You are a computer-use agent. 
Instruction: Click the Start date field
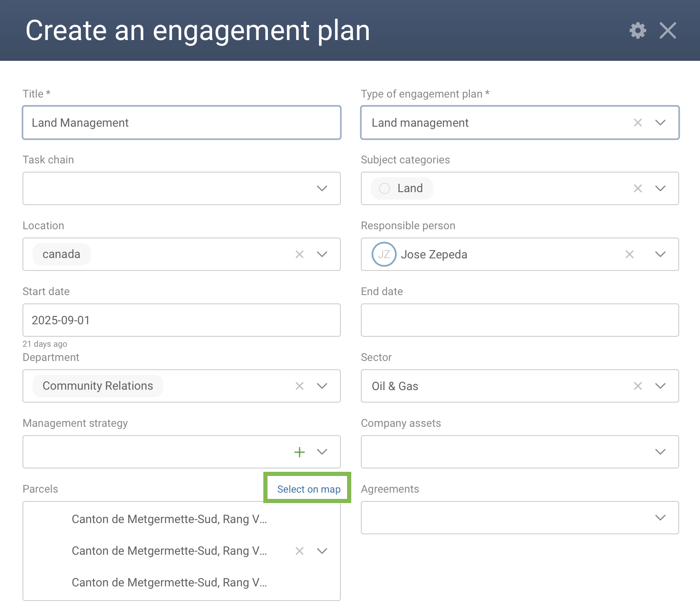point(182,320)
